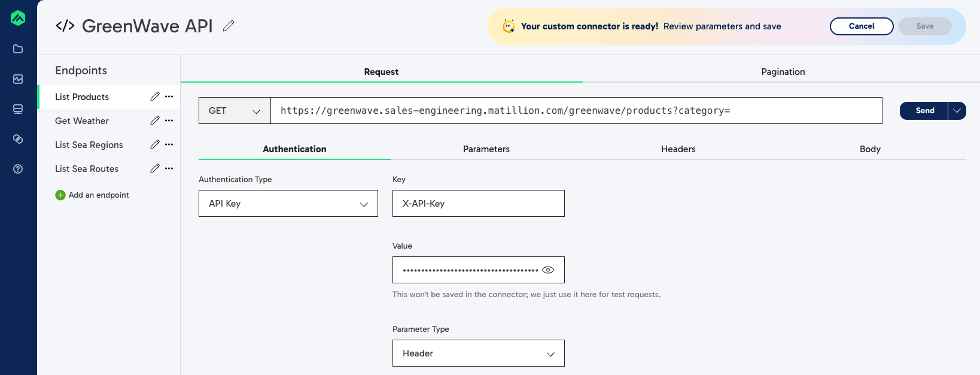
Task: Edit the List Products endpoint
Action: tap(154, 96)
